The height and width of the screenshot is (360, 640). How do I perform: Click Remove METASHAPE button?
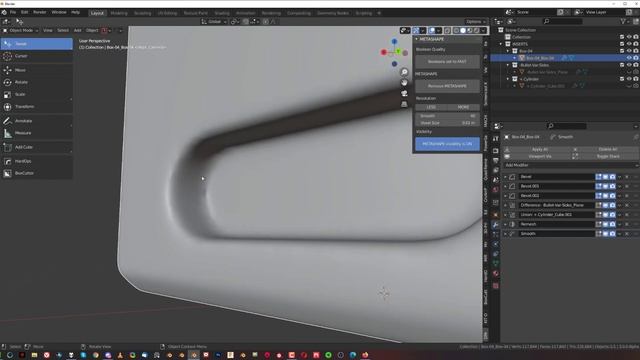447,86
